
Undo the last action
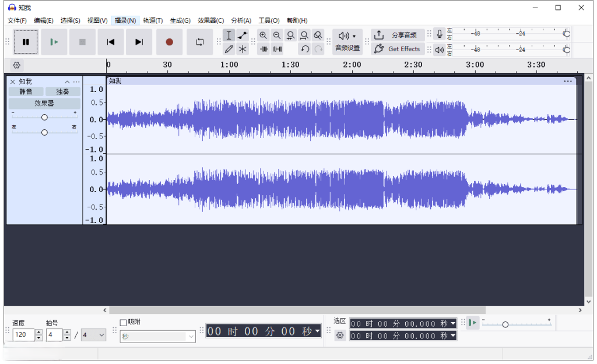(304, 49)
